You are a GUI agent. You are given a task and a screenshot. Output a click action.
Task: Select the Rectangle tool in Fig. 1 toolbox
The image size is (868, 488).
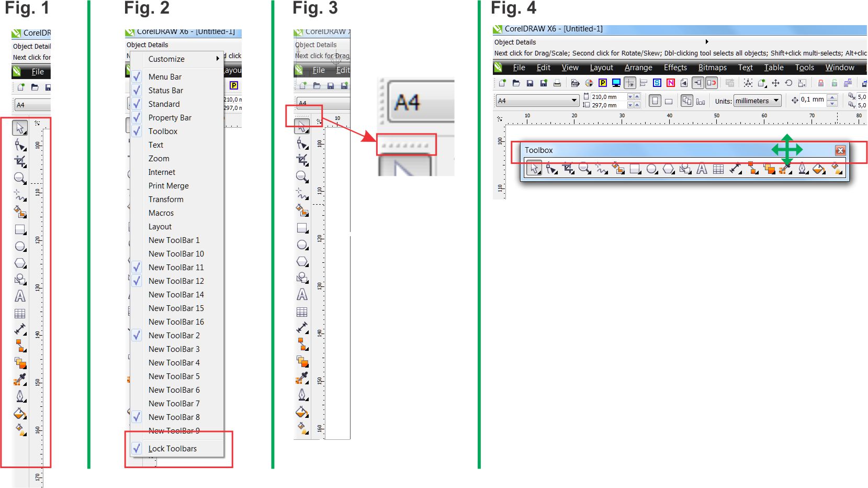[x=20, y=229]
